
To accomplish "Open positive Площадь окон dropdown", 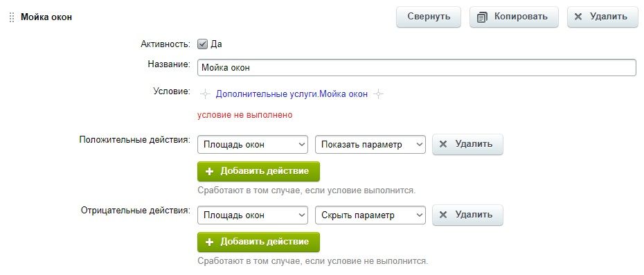I will [253, 145].
